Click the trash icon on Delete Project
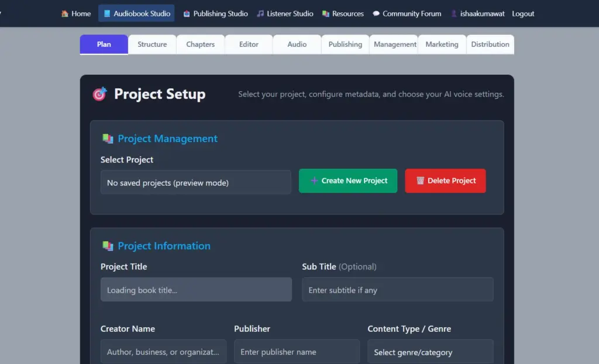 [421, 181]
